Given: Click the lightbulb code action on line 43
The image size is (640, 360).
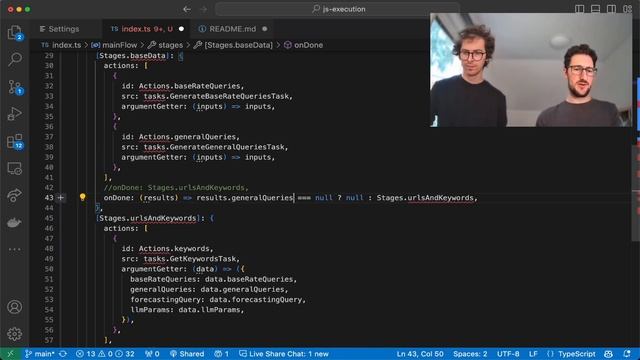Looking at the screenshot, I should (x=82, y=198).
